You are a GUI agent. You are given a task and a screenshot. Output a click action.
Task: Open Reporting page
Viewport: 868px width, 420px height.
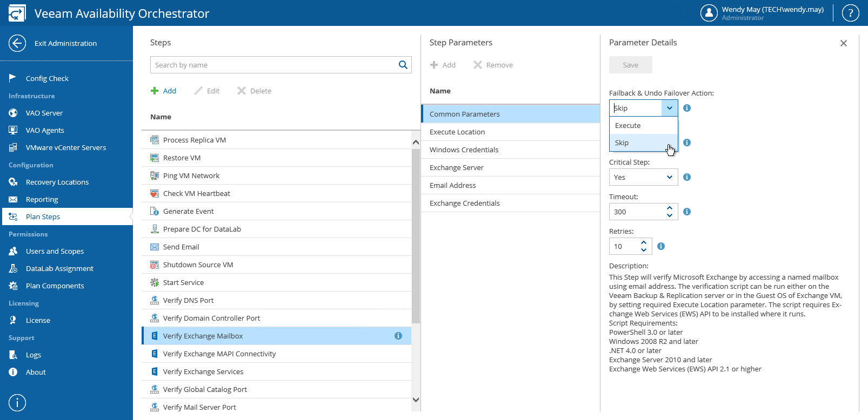[x=42, y=199]
